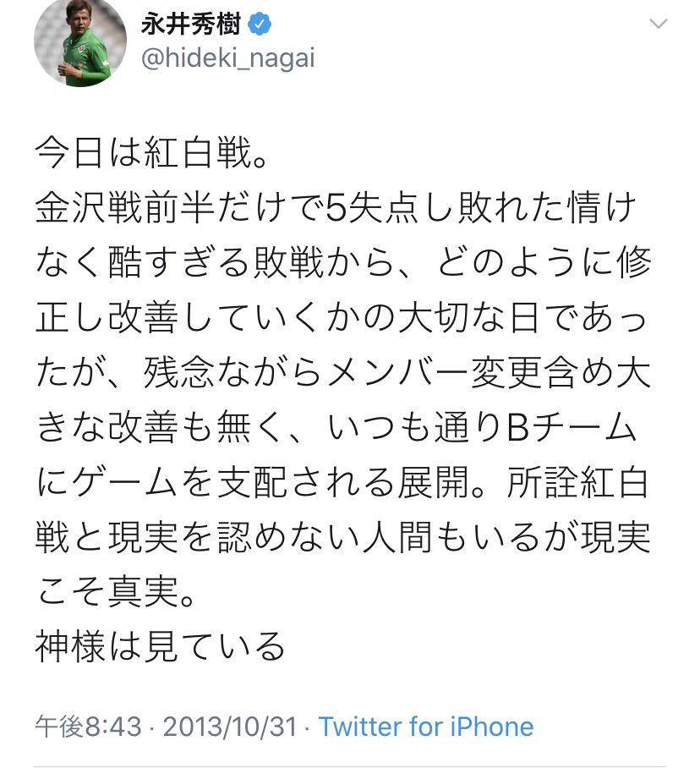Image resolution: width=700 pixels, height=768 pixels.
Task: Click the word Bチーム in the tweet
Action: [571, 427]
